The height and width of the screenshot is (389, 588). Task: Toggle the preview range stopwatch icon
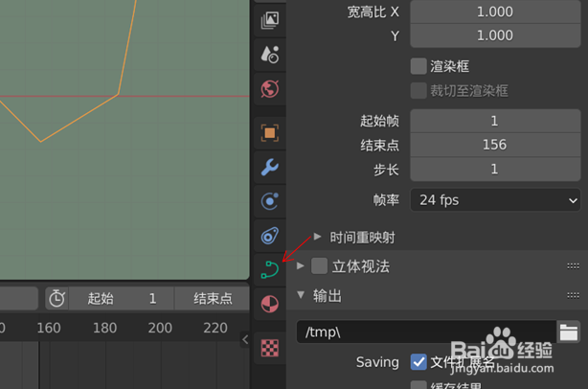coord(57,299)
